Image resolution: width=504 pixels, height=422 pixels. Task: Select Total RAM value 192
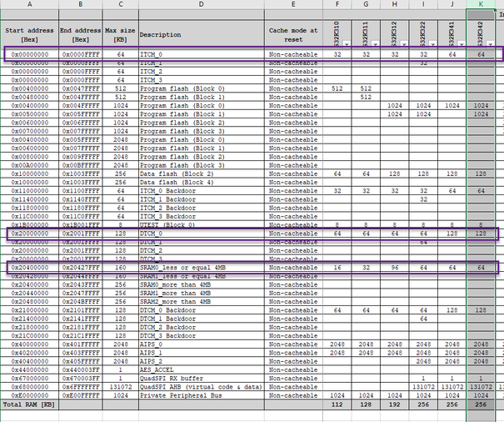[x=395, y=404]
